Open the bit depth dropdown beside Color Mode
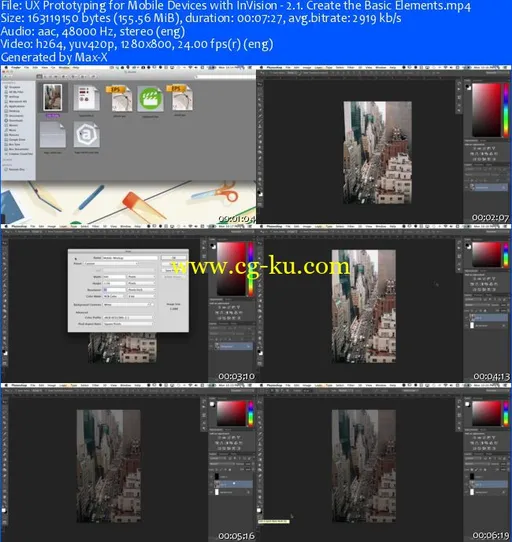The image size is (512, 542). (x=141, y=296)
